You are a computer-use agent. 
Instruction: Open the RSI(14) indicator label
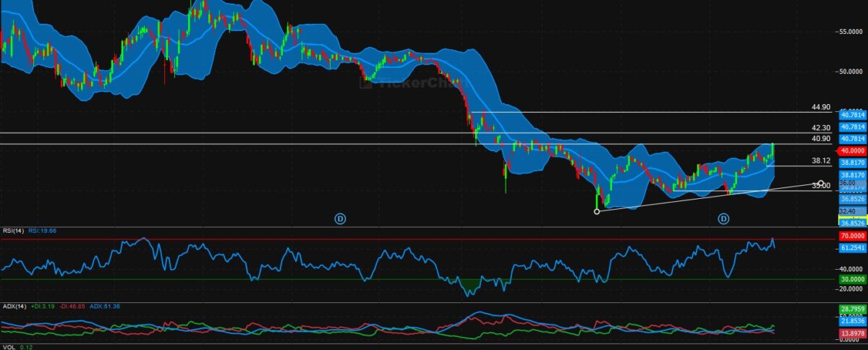coord(12,231)
